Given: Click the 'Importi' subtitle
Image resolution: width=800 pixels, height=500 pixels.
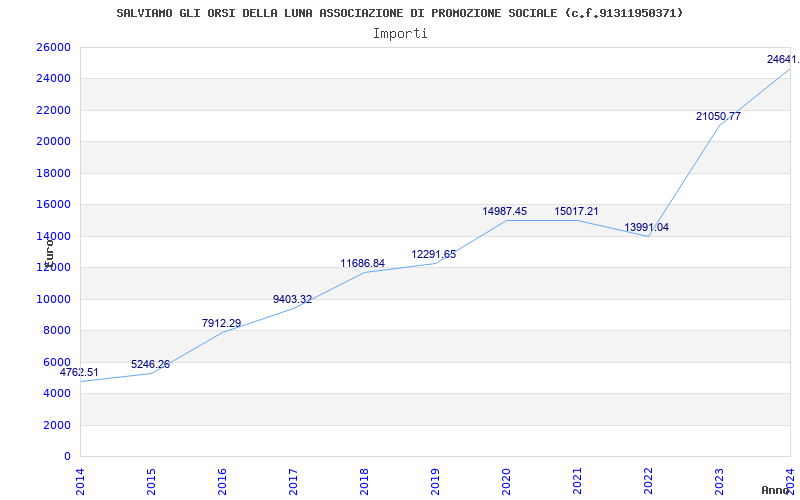Looking at the screenshot, I should click(x=400, y=34).
